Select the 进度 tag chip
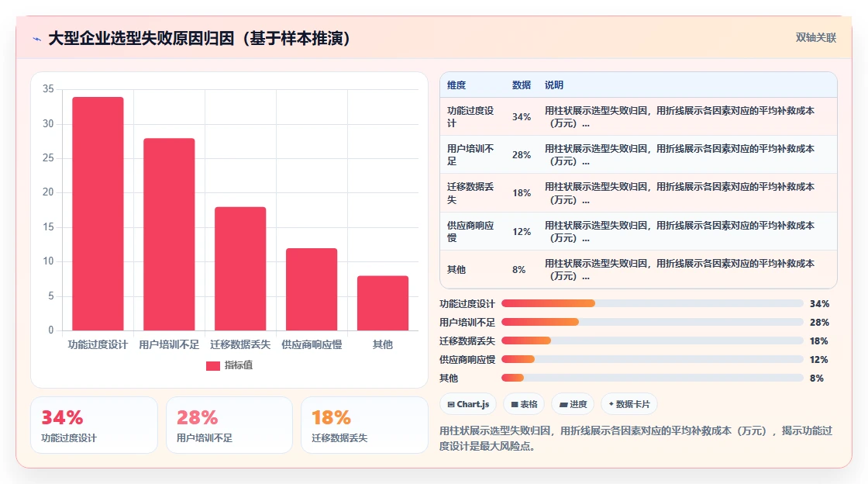Image resolution: width=868 pixels, height=484 pixels. 573,404
